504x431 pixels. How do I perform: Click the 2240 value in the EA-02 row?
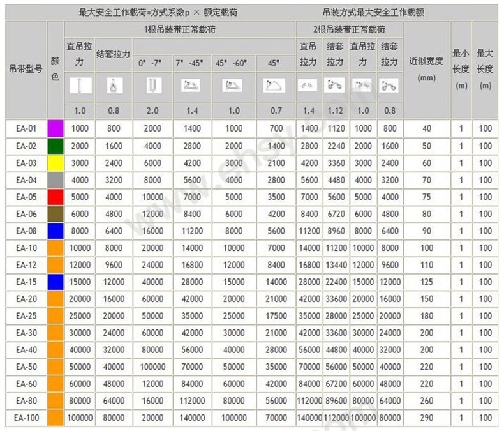coord(336,146)
